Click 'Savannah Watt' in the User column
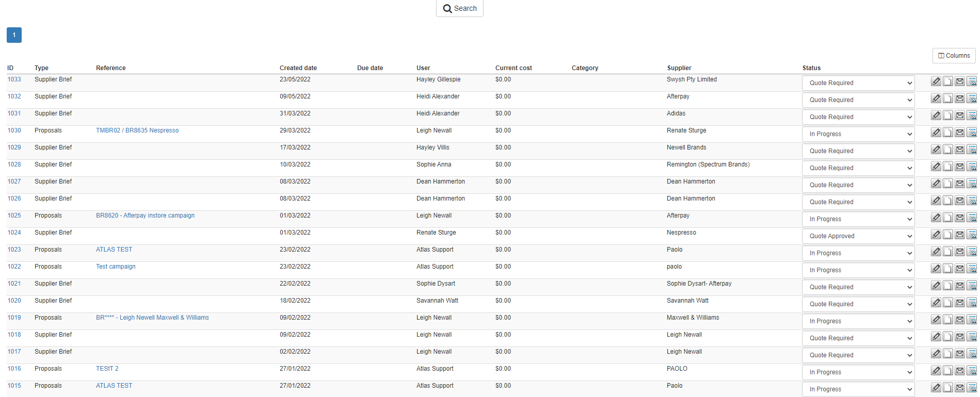 point(437,301)
